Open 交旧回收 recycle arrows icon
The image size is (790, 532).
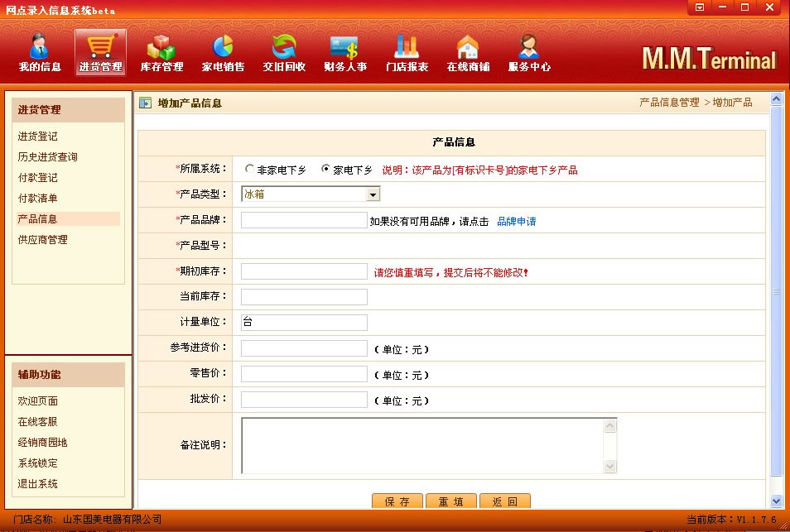(x=284, y=52)
